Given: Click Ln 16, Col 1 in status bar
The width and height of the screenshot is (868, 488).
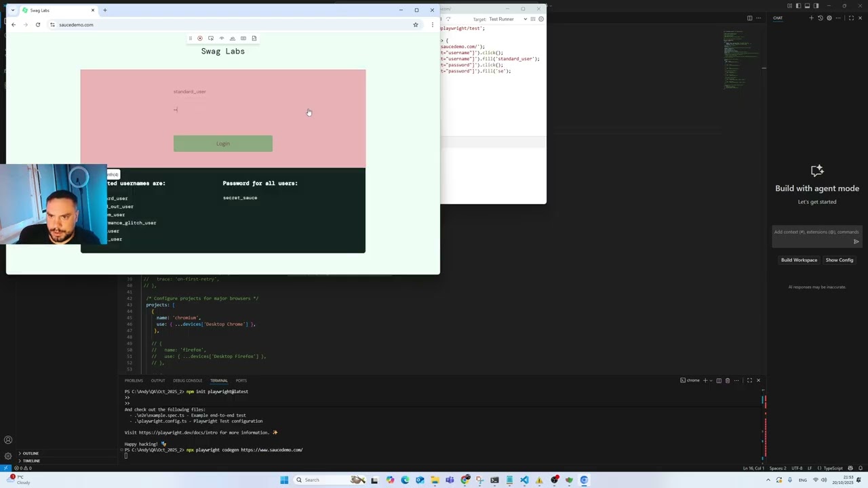Looking at the screenshot, I should [x=753, y=468].
